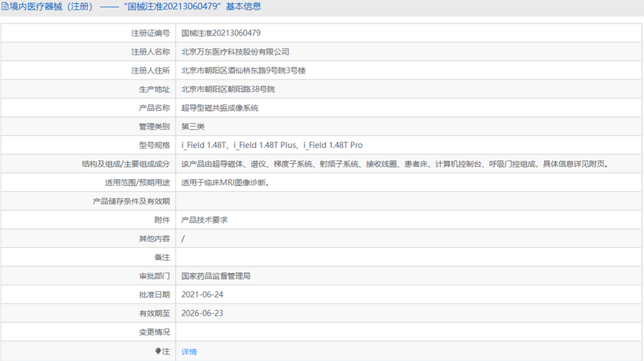Select approval date 2021-06-24
The width and height of the screenshot is (644, 361).
202,294
